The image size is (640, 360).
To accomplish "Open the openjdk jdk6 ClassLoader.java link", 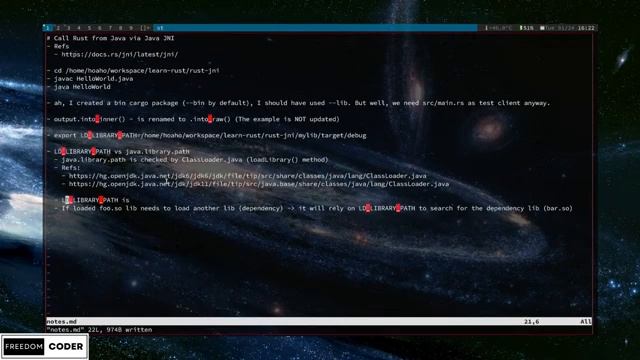I will 247,176.
